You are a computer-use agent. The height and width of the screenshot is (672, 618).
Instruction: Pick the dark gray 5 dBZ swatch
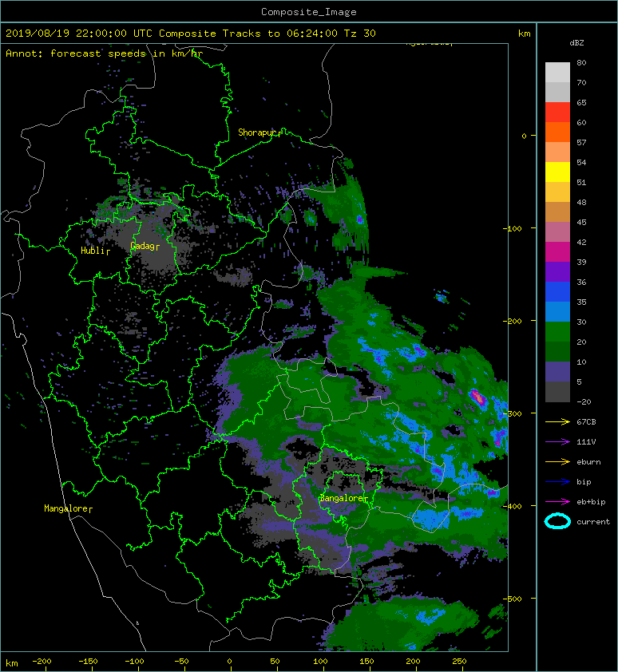[x=557, y=391]
